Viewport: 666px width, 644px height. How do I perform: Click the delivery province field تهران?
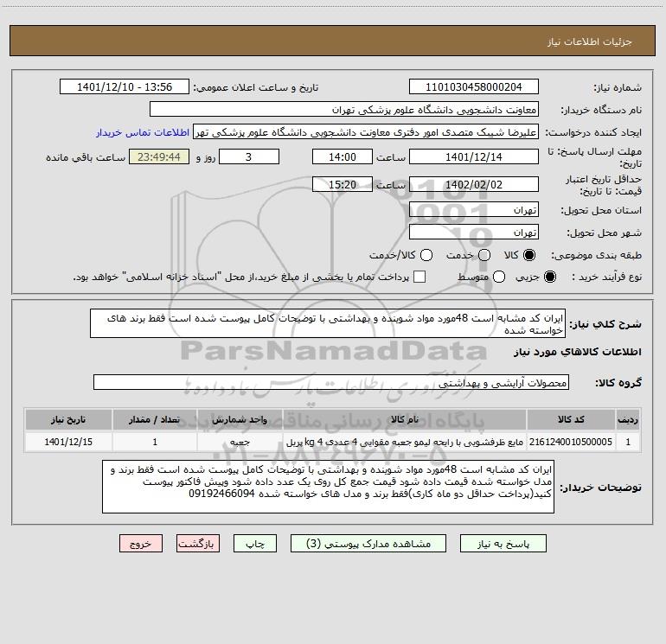474,210
